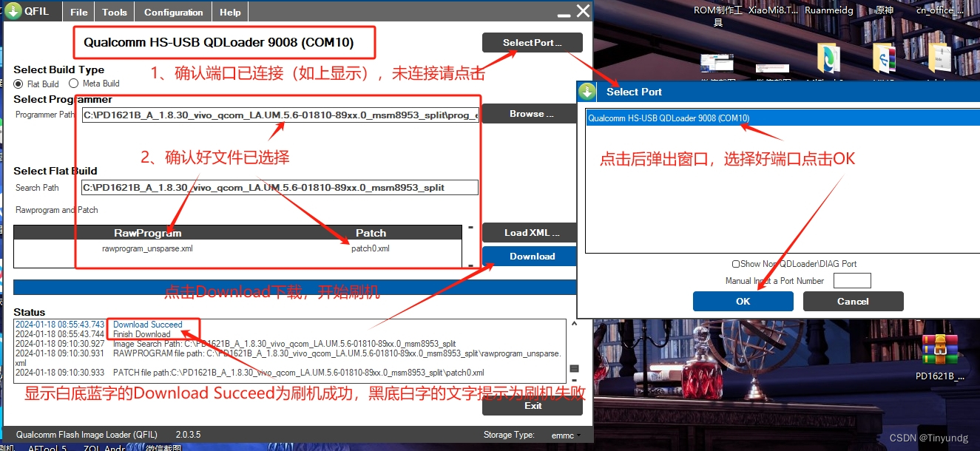Click the minus button at bottom of RawProgram table

coord(470,264)
